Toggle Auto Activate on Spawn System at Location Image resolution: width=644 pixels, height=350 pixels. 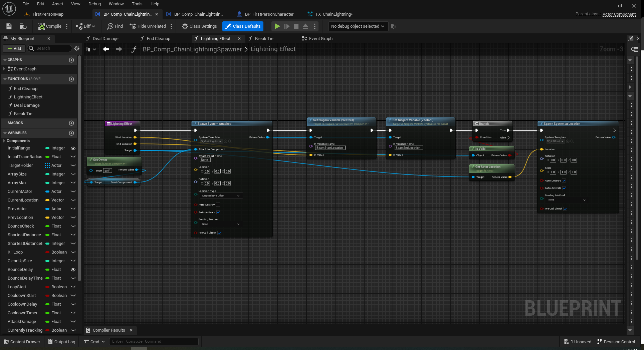pos(564,188)
